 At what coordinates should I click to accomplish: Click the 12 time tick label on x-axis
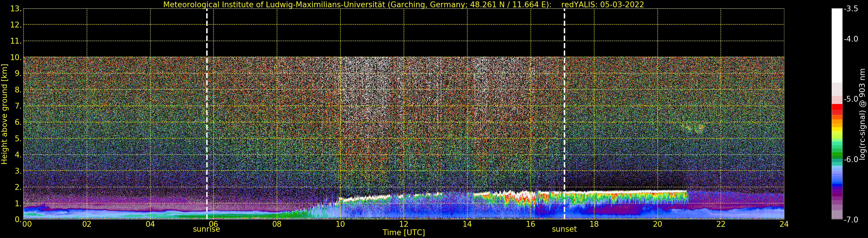[x=404, y=224]
